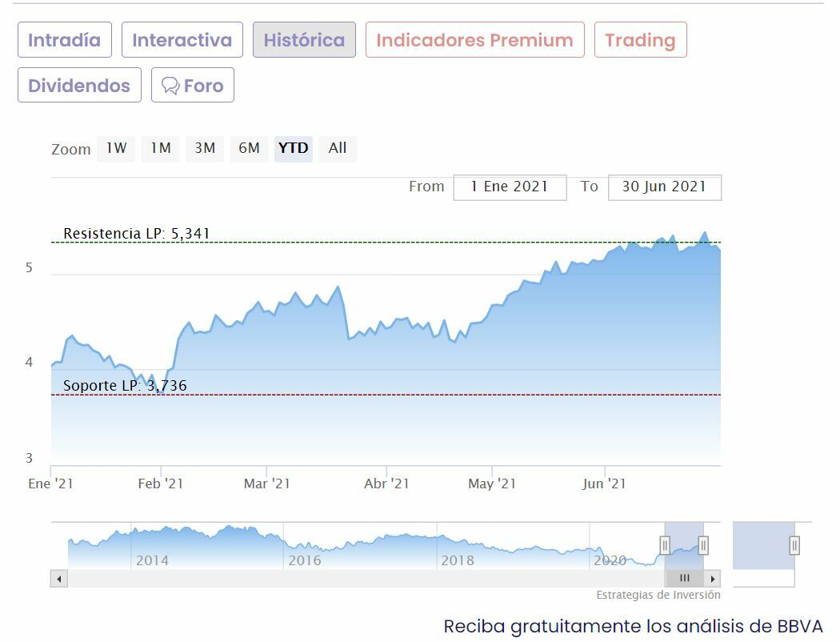Select the 1W zoom range
Viewport: 840px width, 642px height.
point(117,148)
